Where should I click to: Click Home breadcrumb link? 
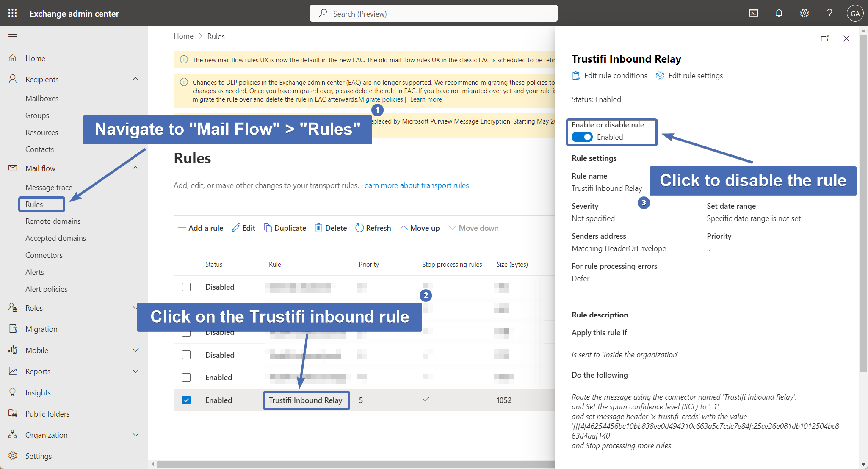183,36
